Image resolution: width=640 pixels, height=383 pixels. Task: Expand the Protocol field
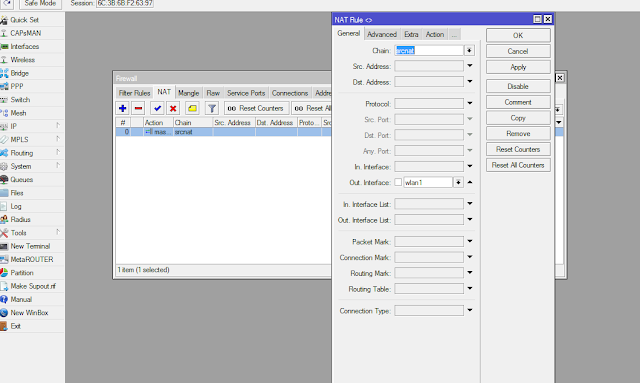point(470,103)
